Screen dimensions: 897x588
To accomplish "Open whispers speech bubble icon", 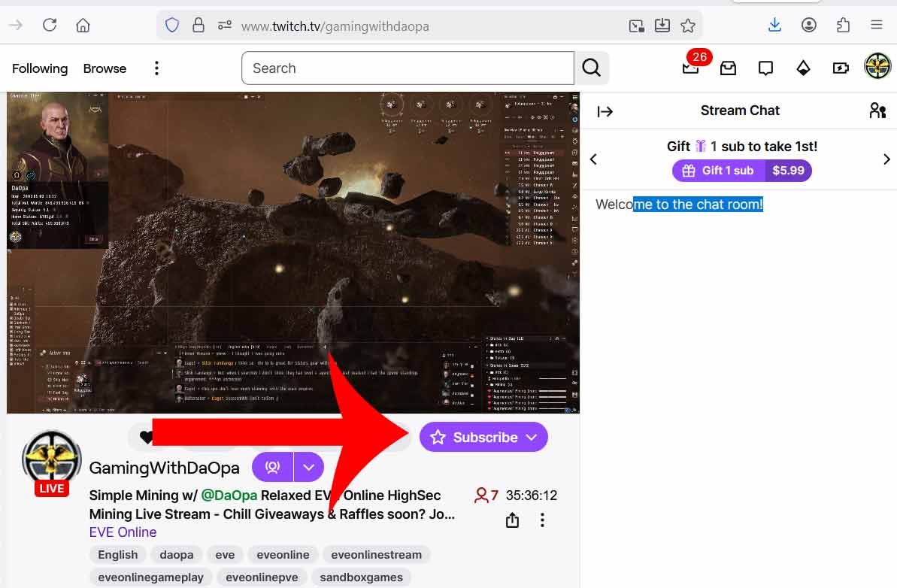I will point(765,68).
